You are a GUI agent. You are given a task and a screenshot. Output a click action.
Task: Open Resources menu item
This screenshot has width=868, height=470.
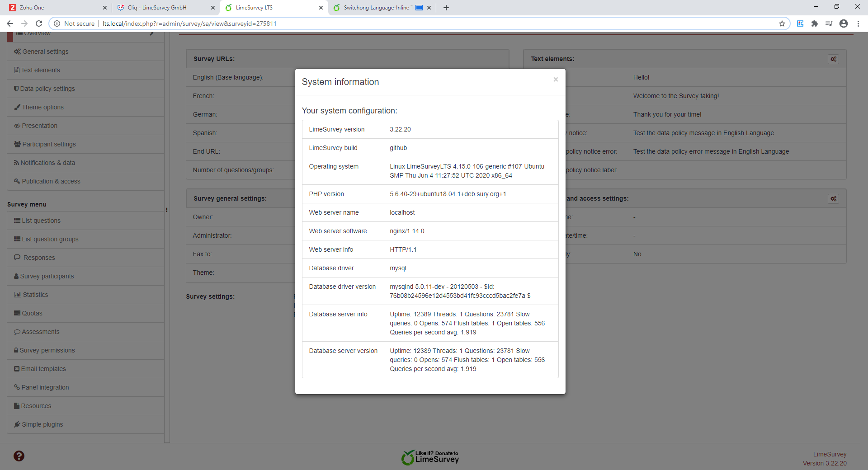(85, 406)
